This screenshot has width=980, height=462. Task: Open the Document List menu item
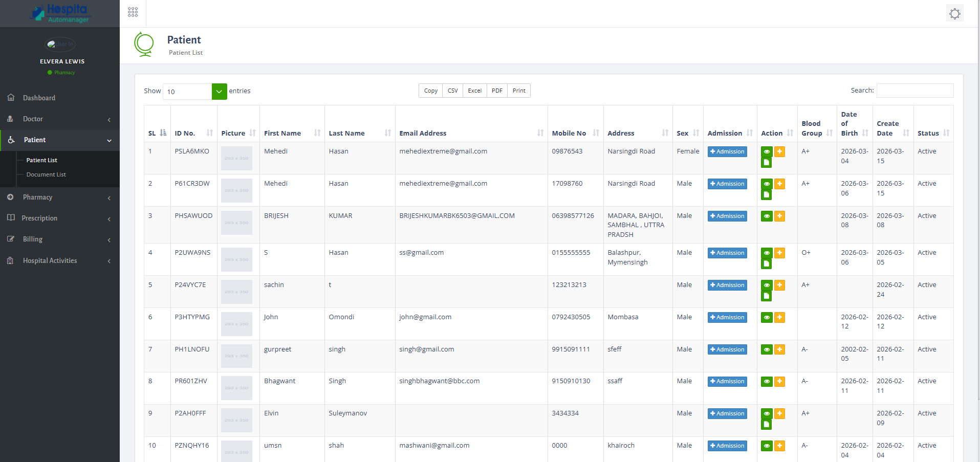click(x=46, y=174)
